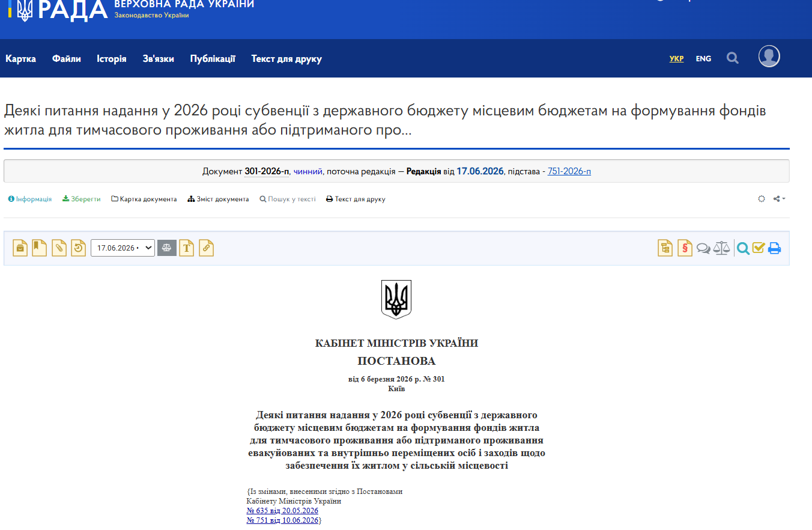
Task: Click the чинний status link
Action: click(308, 171)
